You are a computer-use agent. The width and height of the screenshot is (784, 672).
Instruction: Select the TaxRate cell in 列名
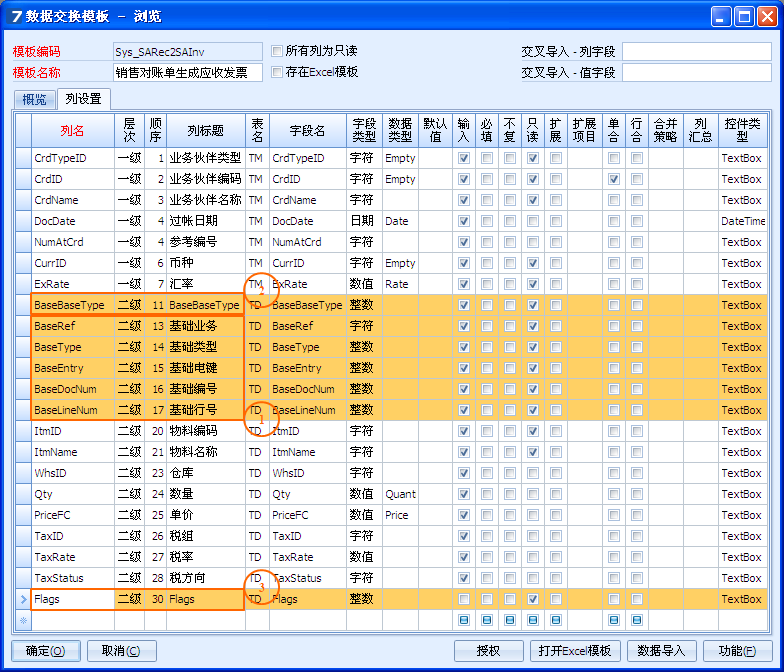click(x=73, y=557)
